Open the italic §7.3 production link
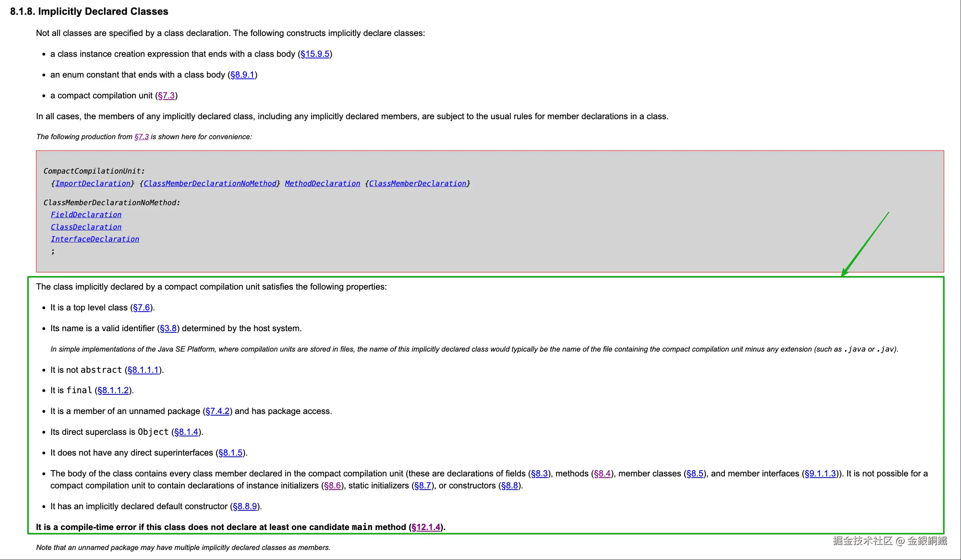This screenshot has height=560, width=961. (142, 137)
